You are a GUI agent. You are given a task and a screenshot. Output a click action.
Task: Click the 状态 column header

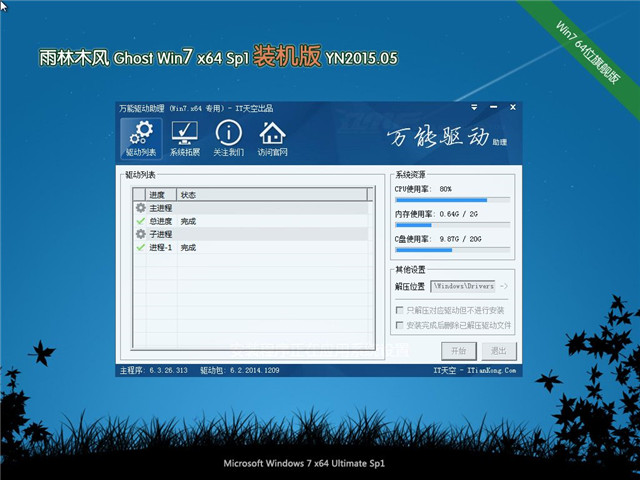click(x=272, y=195)
